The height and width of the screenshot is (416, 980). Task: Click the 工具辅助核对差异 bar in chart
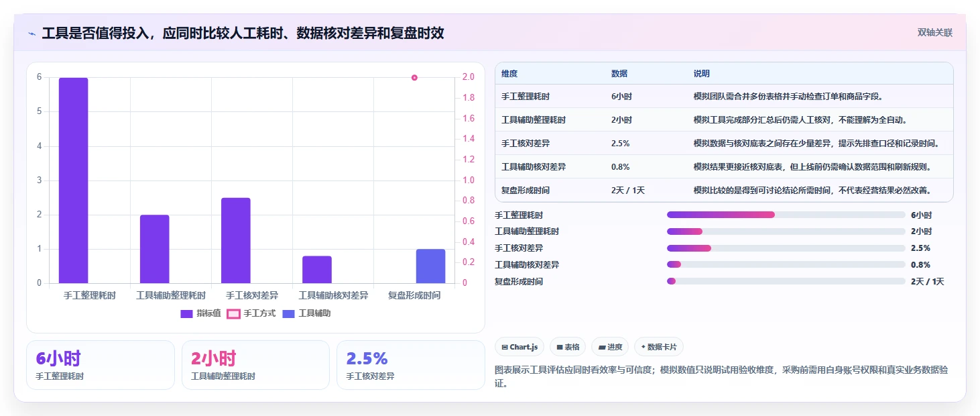(317, 270)
